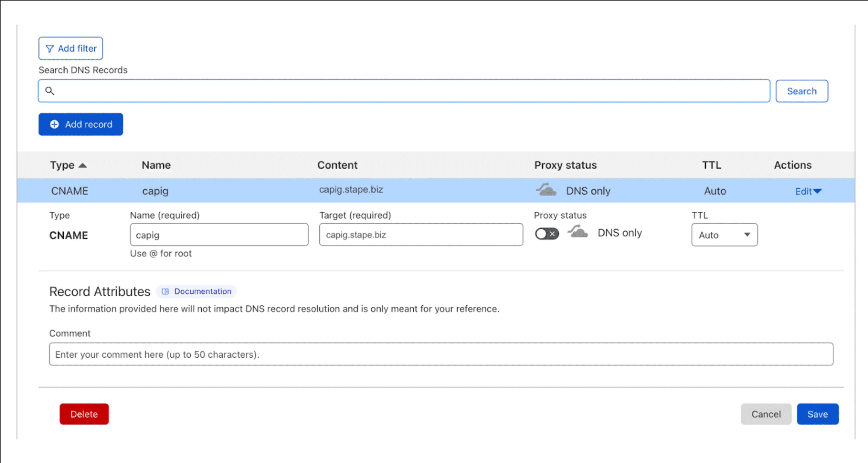The width and height of the screenshot is (868, 463).
Task: Click the Add filter button
Action: (70, 49)
